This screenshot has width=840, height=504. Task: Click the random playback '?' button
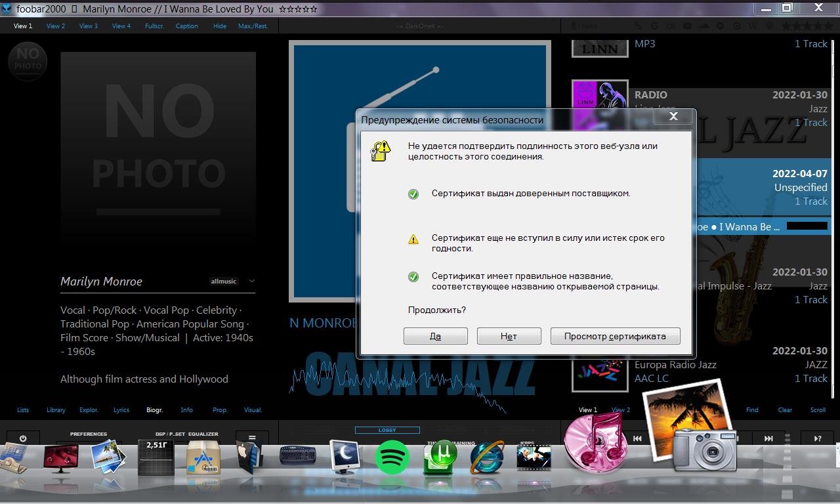tap(818, 438)
